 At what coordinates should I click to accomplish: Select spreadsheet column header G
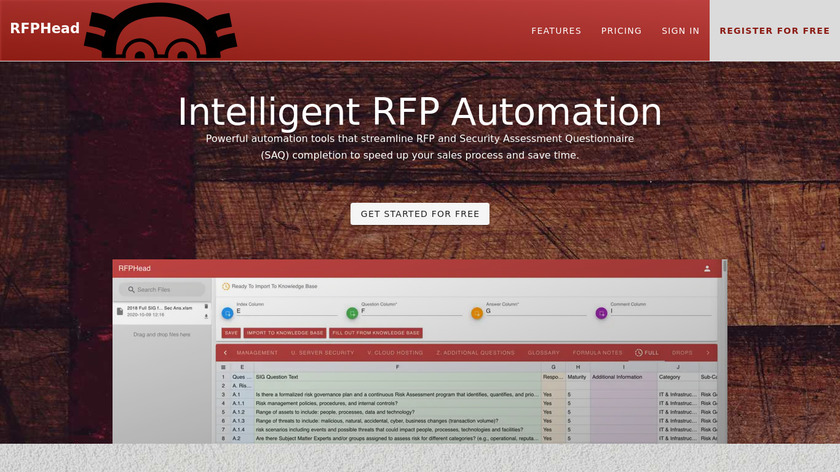coord(553,368)
